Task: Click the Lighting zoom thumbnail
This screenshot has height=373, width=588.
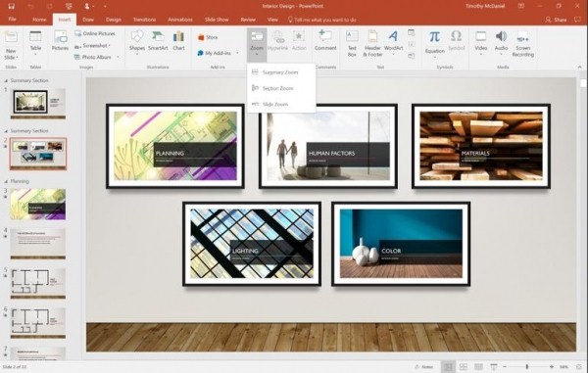Action: (x=252, y=244)
